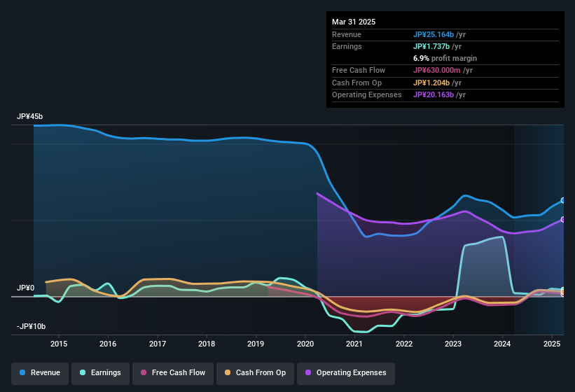Click the JP¥1.204b cash from op value
Image resolution: width=575 pixels, height=392 pixels.
[x=431, y=83]
